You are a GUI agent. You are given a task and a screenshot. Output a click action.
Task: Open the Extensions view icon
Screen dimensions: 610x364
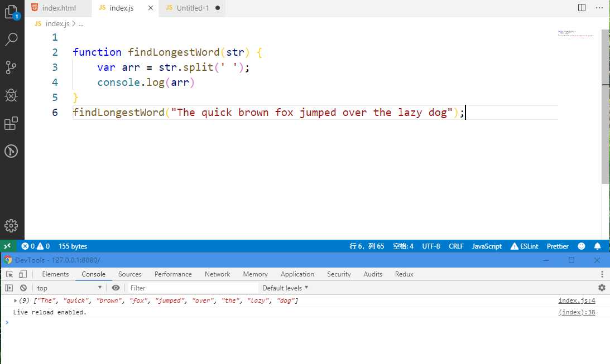(11, 123)
